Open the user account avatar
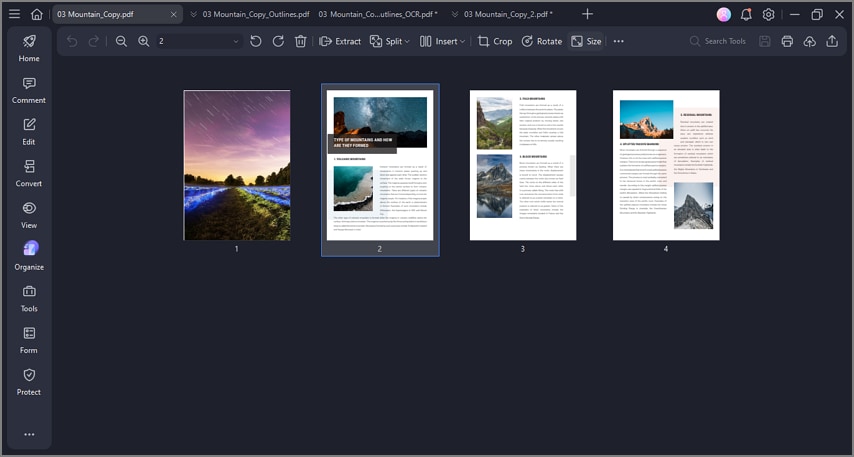Screen dimensions: 854x457 [723, 15]
